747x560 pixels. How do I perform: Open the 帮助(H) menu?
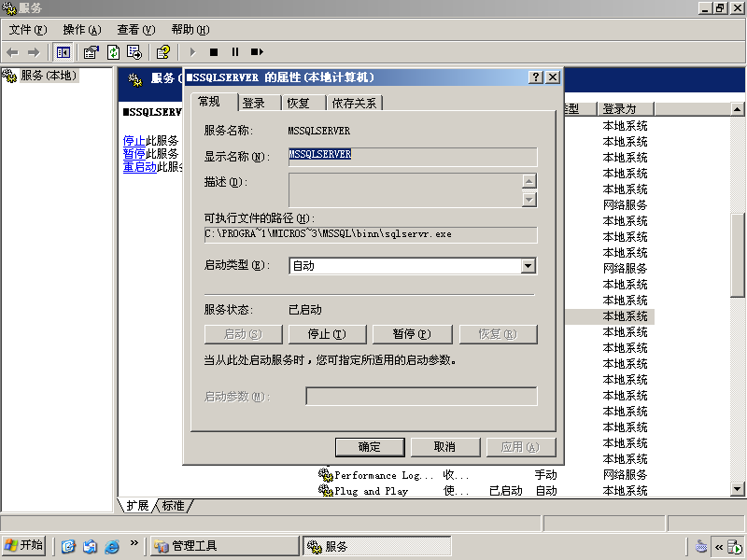(x=190, y=30)
